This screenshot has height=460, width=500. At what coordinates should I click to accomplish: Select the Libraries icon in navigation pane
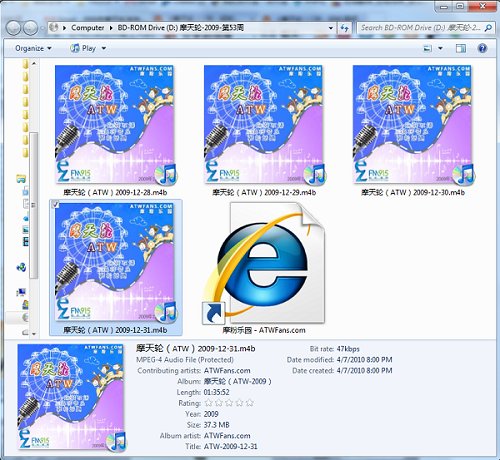[21, 178]
